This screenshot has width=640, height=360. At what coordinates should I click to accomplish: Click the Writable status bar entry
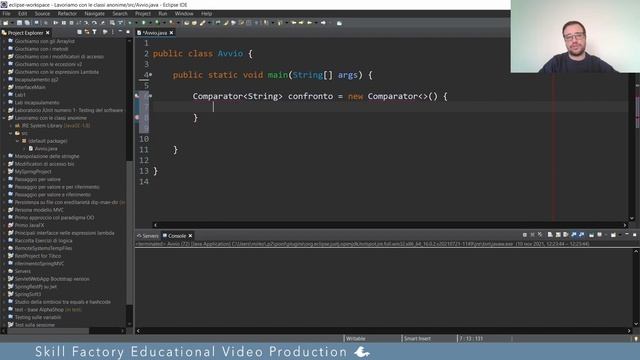click(x=356, y=338)
